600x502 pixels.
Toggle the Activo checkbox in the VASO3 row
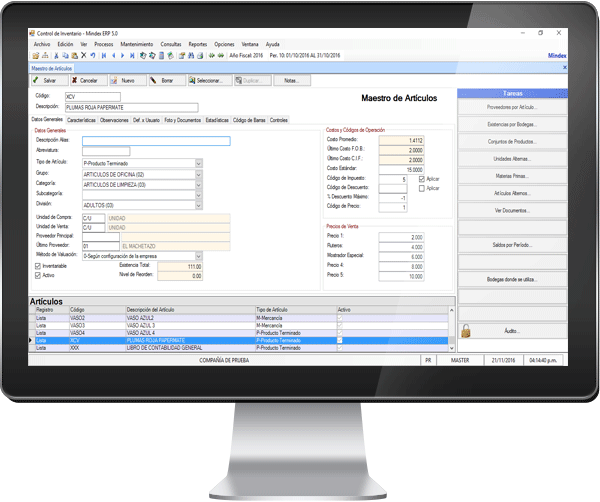pos(340,326)
